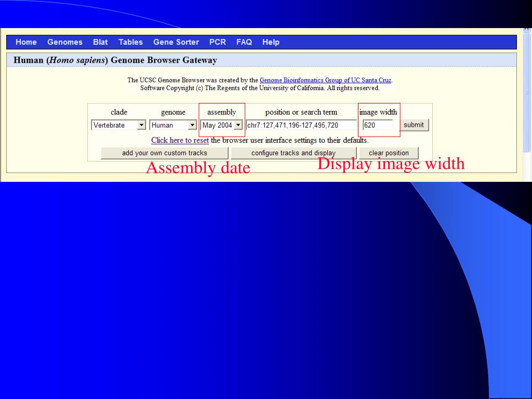This screenshot has width=532, height=399.
Task: Click the clear position button
Action: (x=389, y=153)
